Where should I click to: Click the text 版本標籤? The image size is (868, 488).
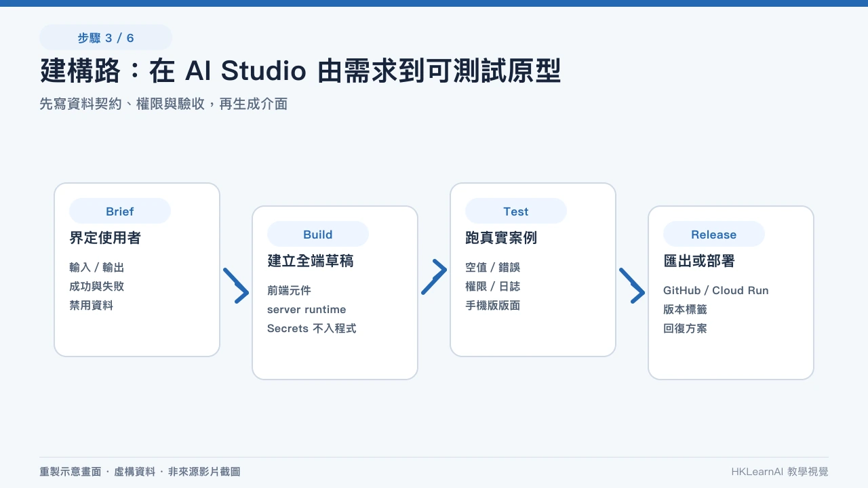tap(686, 309)
